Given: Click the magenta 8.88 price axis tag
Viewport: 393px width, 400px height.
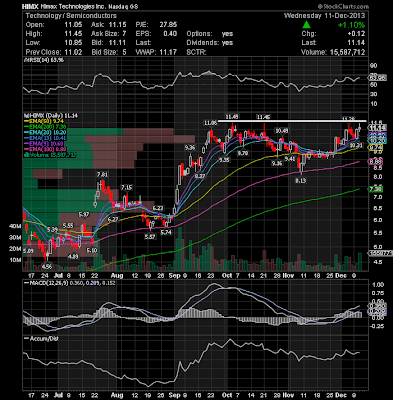Looking at the screenshot, I should point(375,162).
